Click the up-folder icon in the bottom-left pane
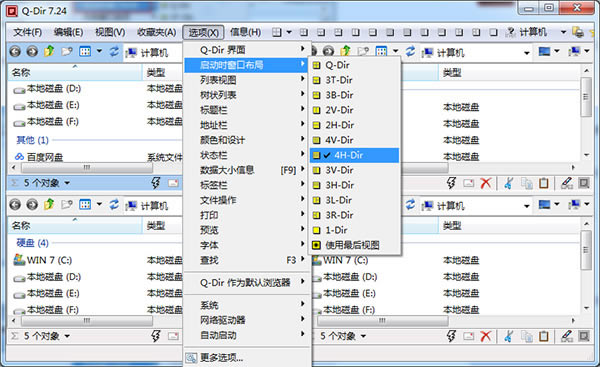Viewport: 600px width, 367px height. coord(49,205)
